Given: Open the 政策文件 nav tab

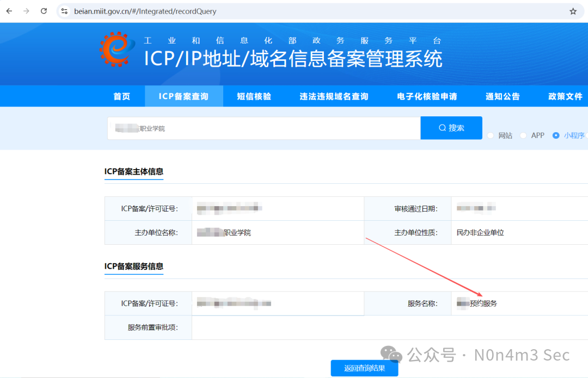Looking at the screenshot, I should tap(565, 96).
